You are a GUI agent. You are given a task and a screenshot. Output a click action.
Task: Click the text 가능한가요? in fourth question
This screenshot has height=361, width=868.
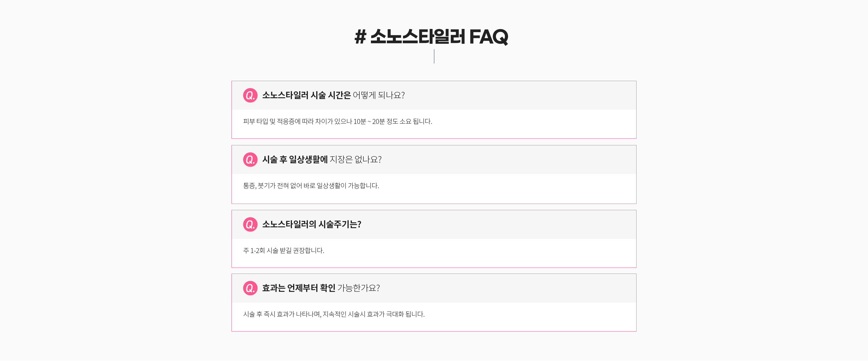(x=358, y=288)
